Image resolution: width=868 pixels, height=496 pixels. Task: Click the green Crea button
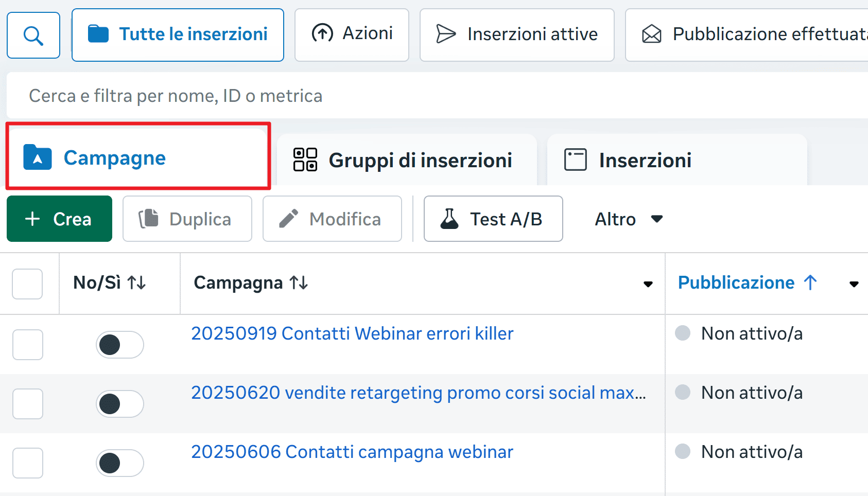pos(59,218)
